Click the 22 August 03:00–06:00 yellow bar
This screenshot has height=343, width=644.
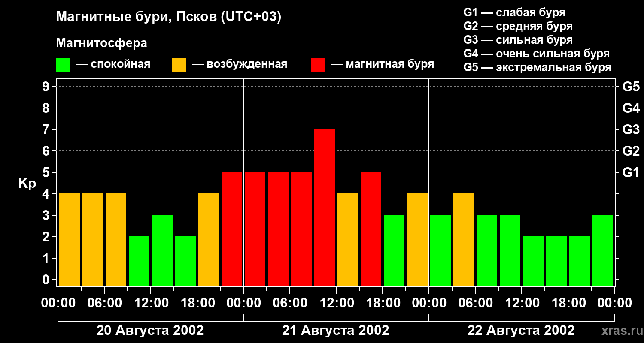tap(464, 240)
